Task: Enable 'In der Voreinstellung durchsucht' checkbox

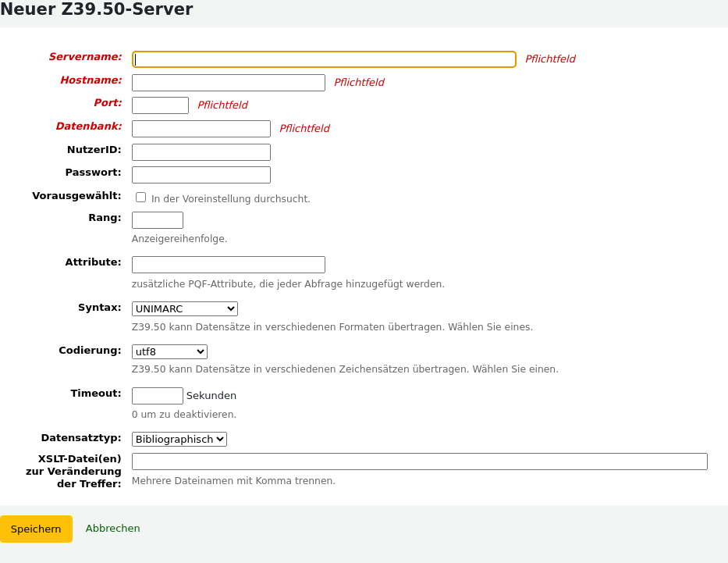Action: pos(140,197)
